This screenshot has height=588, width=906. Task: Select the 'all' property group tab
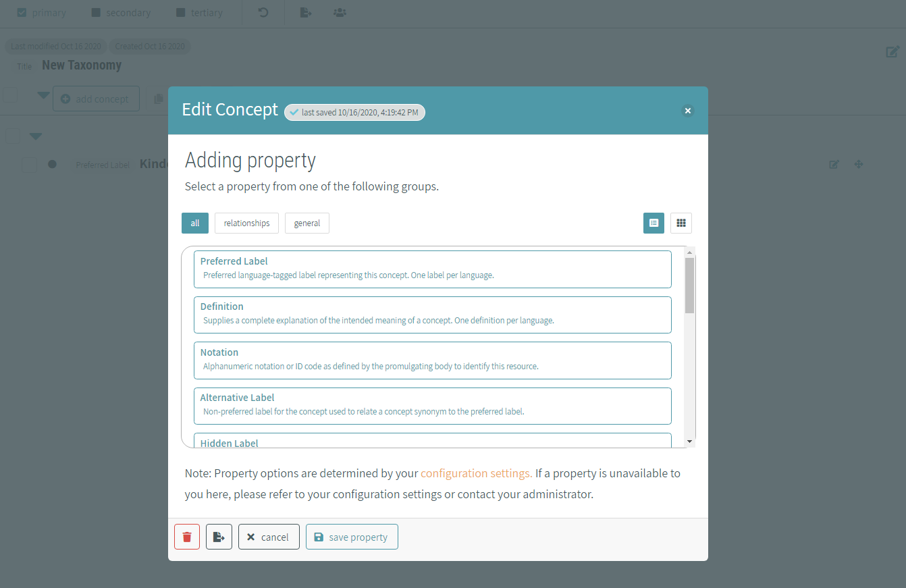pyautogui.click(x=195, y=223)
